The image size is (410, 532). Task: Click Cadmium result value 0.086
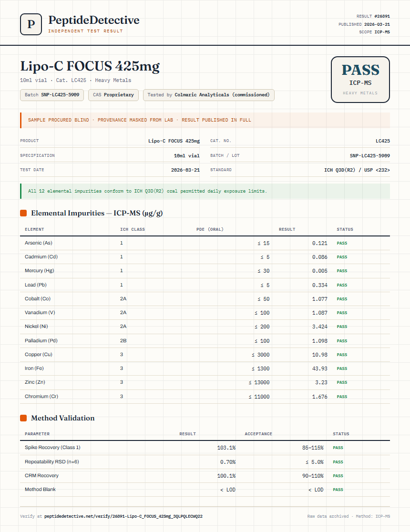coord(320,257)
